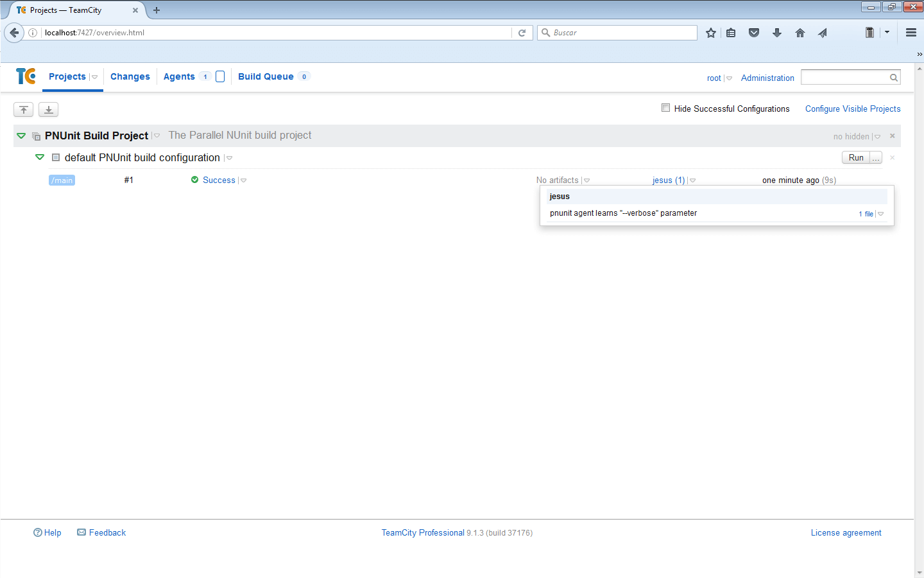Image resolution: width=924 pixels, height=578 pixels.
Task: Switch to the Changes tab
Action: 130,76
